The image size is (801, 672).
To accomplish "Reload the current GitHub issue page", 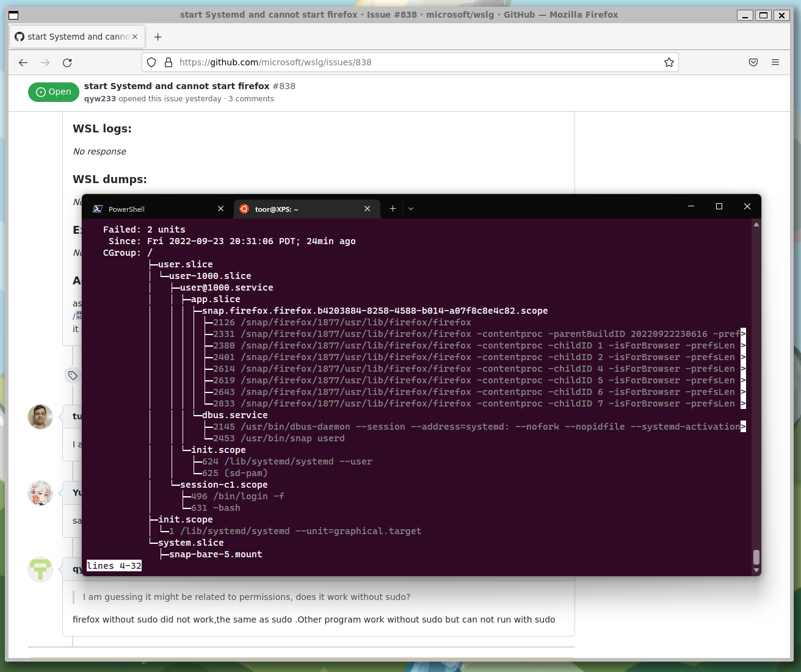I will coord(67,62).
